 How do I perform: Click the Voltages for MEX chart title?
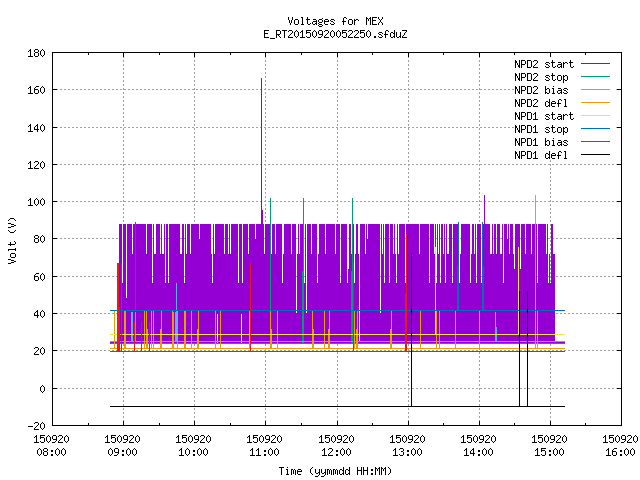pyautogui.click(x=335, y=21)
